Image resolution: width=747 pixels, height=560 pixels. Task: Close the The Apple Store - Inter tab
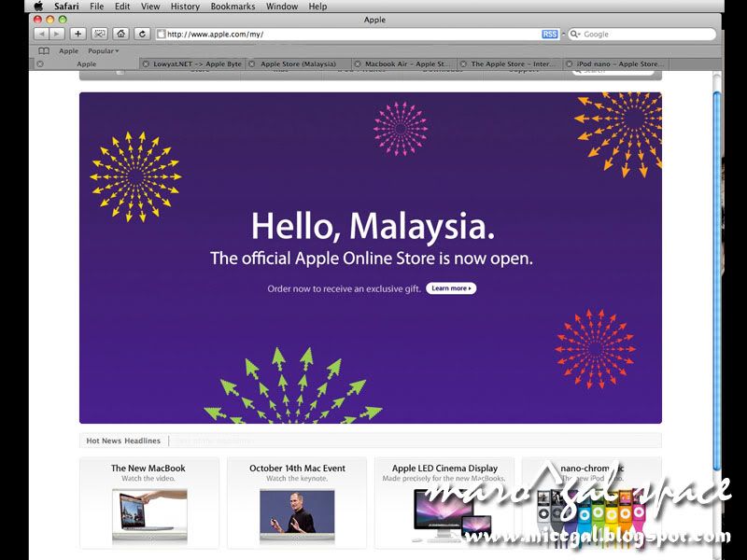[x=463, y=63]
